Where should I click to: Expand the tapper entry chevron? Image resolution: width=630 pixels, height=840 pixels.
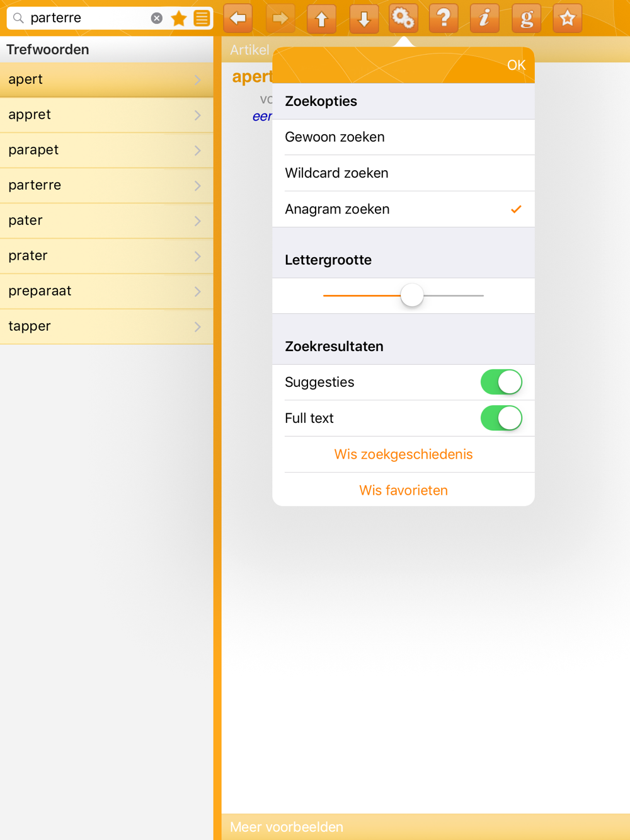pyautogui.click(x=198, y=326)
